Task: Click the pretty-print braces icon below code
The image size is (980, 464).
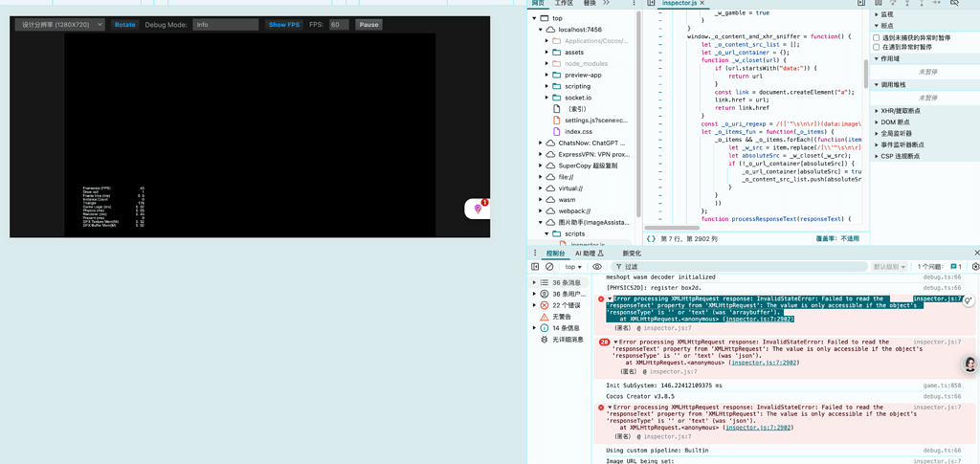Action: (x=651, y=238)
